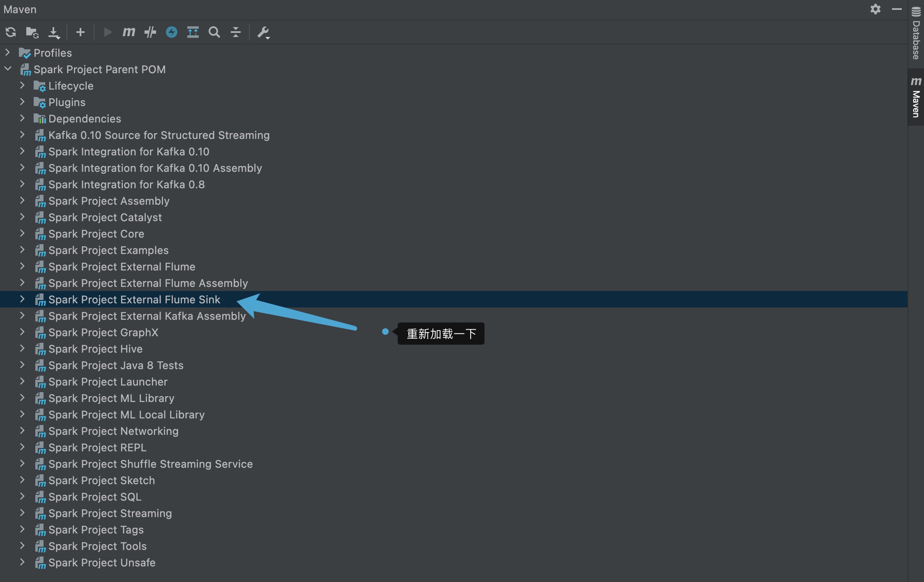
Task: Select Spark Project External Kafka Assembly
Action: (147, 316)
